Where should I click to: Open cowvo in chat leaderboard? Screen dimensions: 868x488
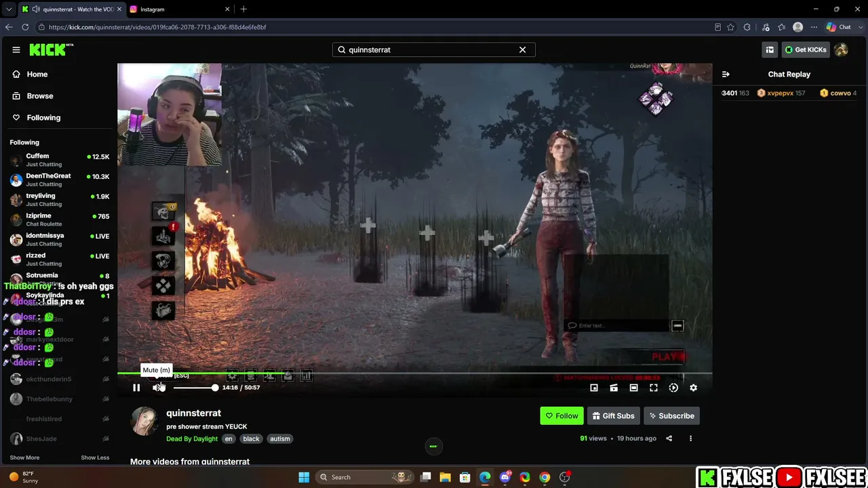coord(839,94)
